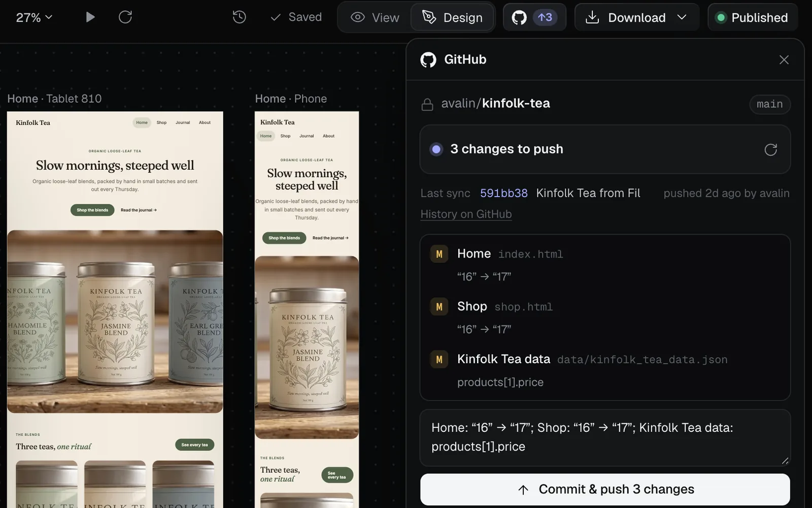Click the tea tins hero image in Tablet frame
812x508 pixels.
click(x=115, y=322)
